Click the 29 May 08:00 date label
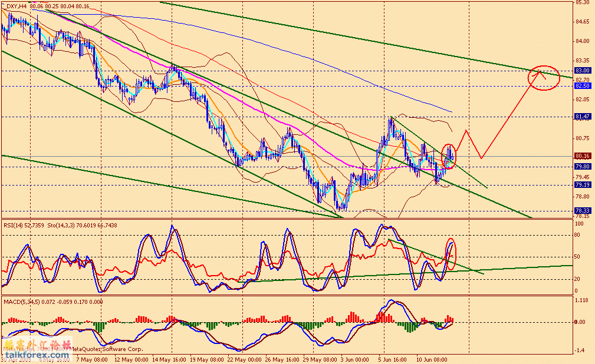Image resolution: width=595 pixels, height=364 pixels. pos(320,359)
